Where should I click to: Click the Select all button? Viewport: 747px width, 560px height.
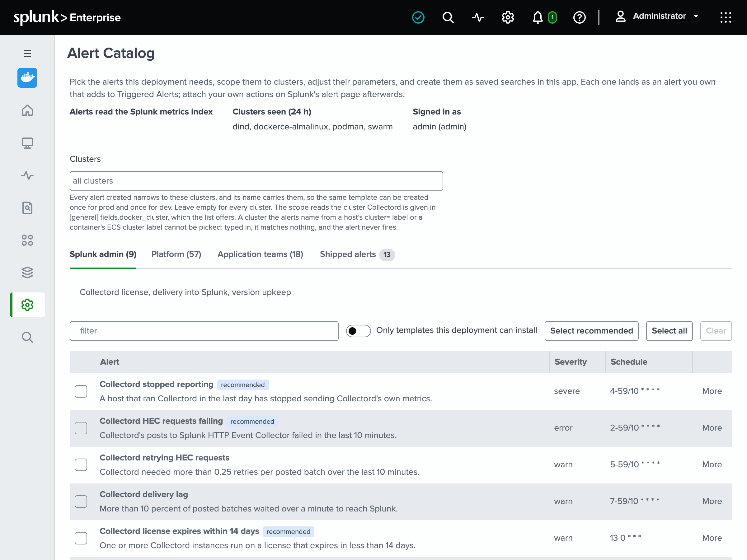pos(669,331)
